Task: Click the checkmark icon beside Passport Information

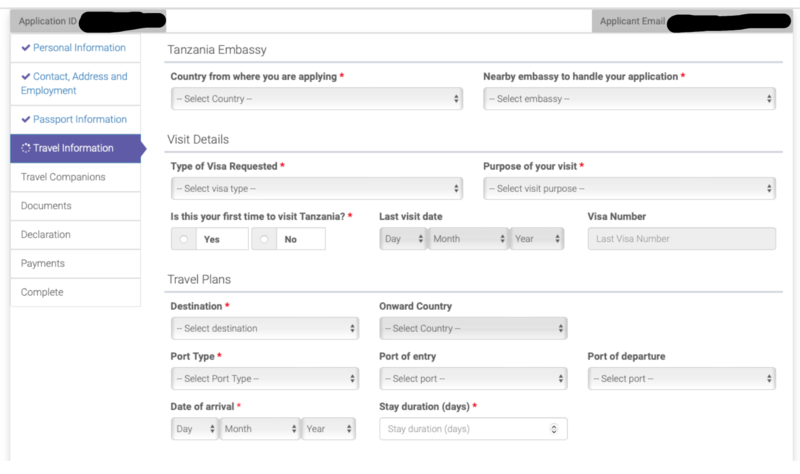Action: pos(25,120)
